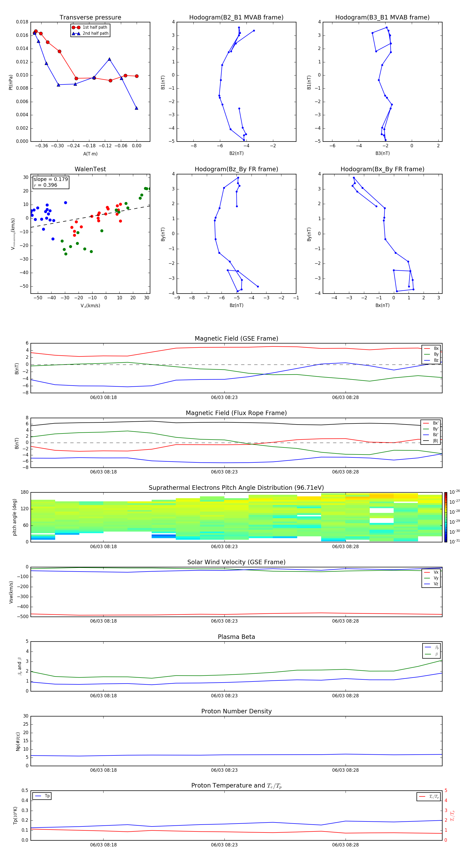
Task: Click the 'Magnetic Field (Flux Rope Frame)' title
Action: [236, 413]
